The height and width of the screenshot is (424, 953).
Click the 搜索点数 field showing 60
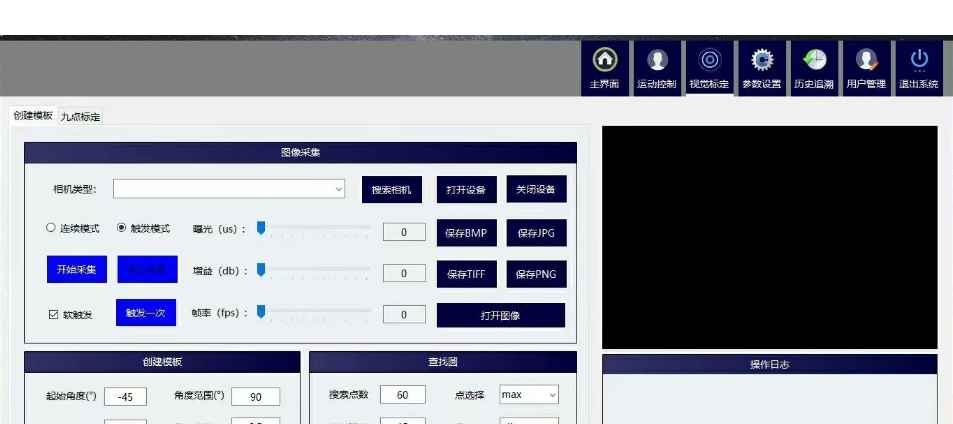tap(402, 394)
